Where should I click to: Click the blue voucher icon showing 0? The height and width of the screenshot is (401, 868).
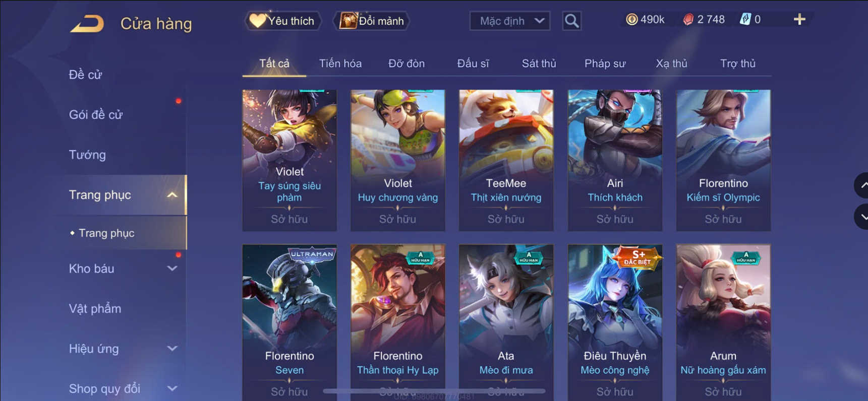click(745, 20)
